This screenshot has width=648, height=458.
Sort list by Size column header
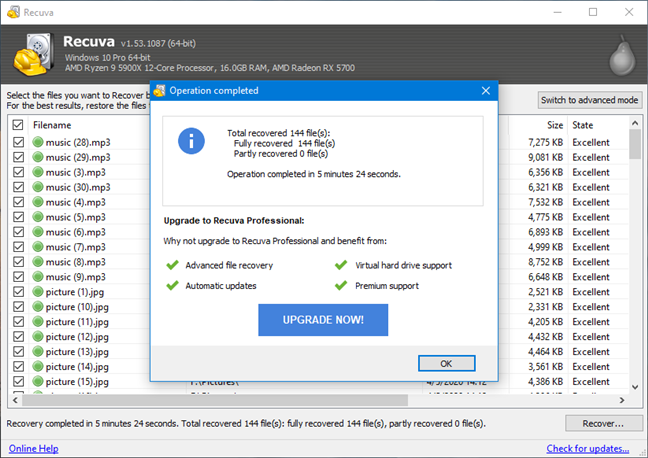[x=554, y=125]
